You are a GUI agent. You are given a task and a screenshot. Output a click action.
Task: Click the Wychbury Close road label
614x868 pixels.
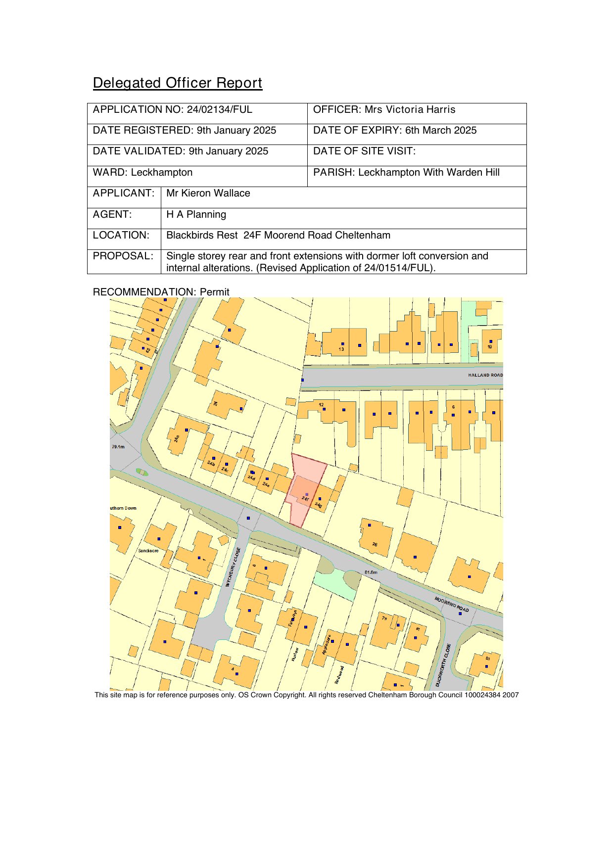(x=233, y=567)
